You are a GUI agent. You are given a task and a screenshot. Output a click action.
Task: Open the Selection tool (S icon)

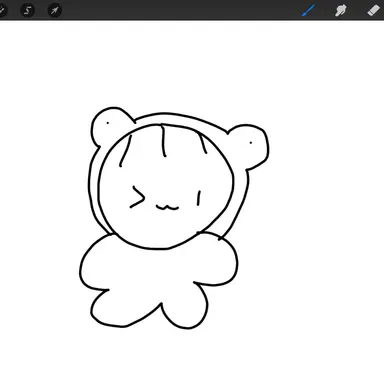[x=27, y=10]
